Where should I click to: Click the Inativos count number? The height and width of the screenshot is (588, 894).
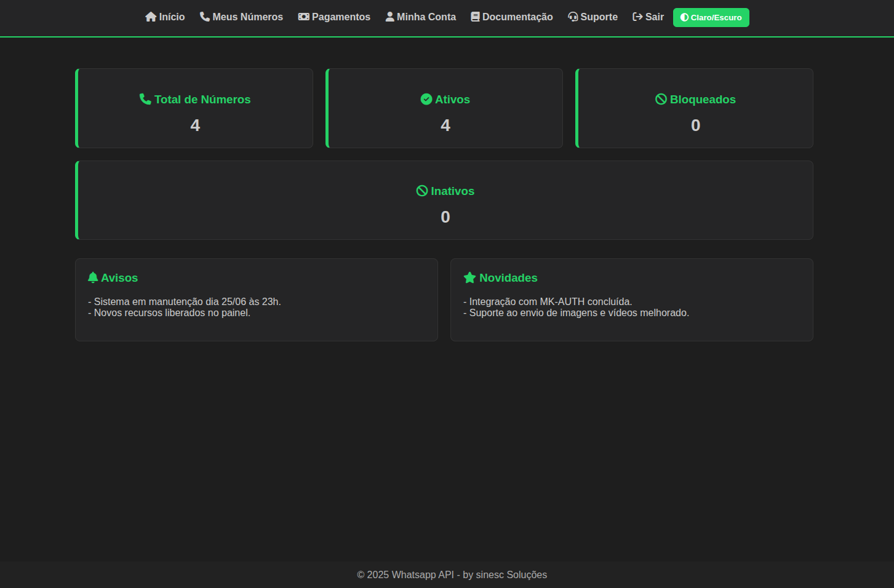pyautogui.click(x=445, y=217)
